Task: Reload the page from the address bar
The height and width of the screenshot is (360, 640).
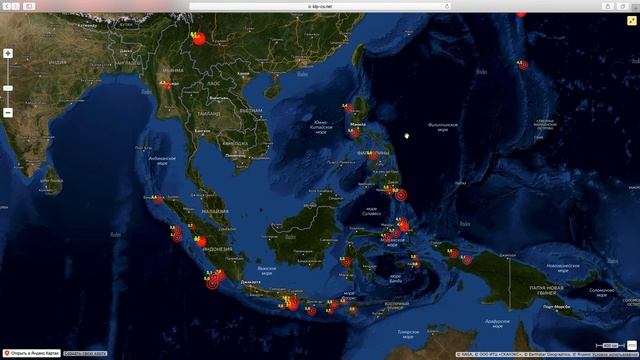Action: pyautogui.click(x=447, y=6)
